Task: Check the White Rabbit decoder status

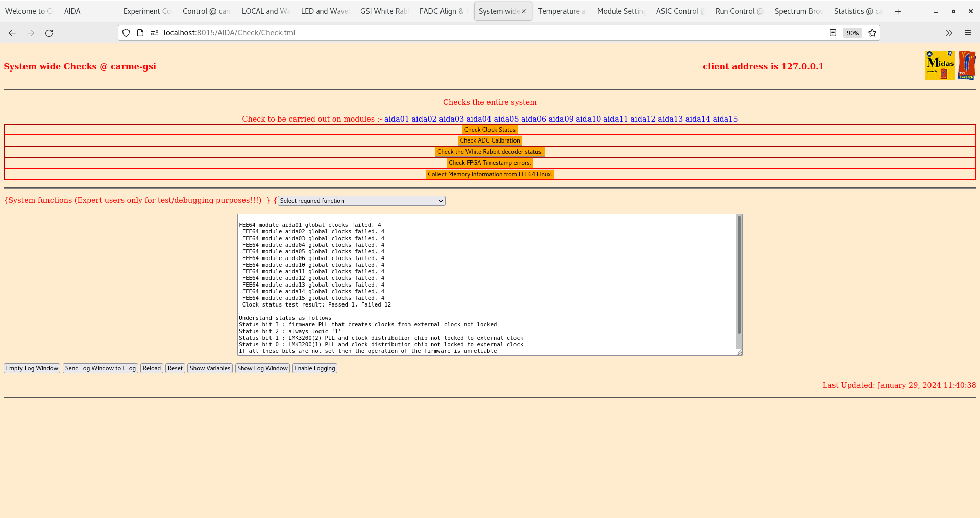Action: [489, 152]
